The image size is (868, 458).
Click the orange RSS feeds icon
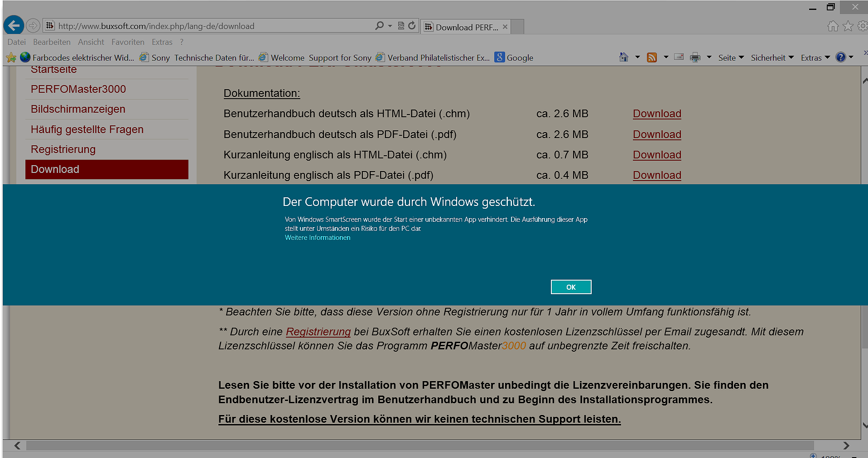(x=651, y=57)
